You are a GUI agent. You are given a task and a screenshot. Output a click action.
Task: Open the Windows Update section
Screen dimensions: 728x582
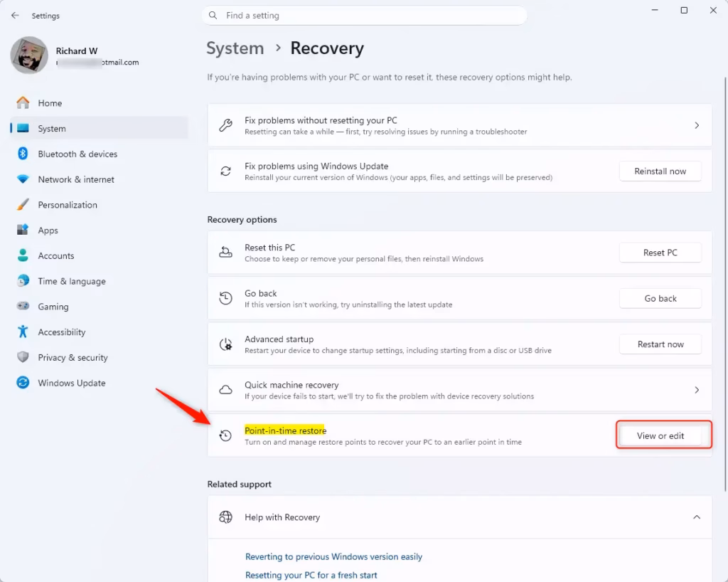100,383
